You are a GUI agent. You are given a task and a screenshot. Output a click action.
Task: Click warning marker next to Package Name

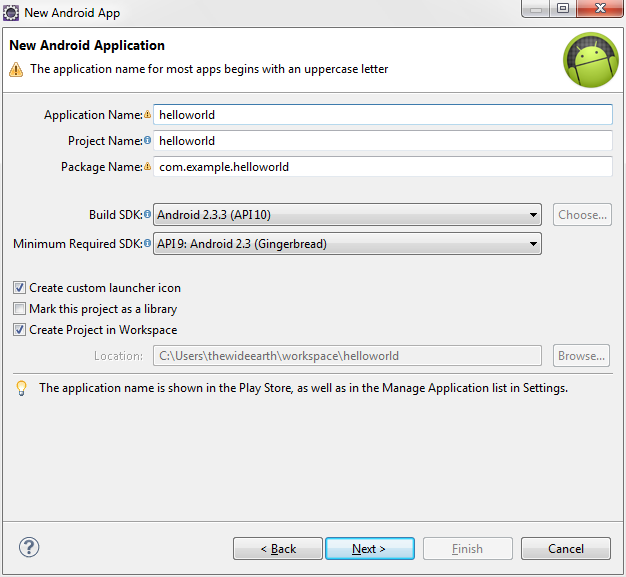pos(147,166)
